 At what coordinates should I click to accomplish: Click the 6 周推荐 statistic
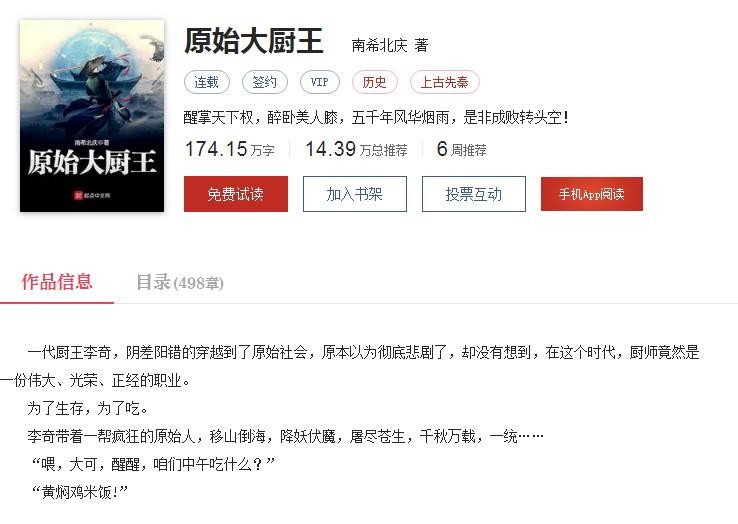tap(461, 149)
